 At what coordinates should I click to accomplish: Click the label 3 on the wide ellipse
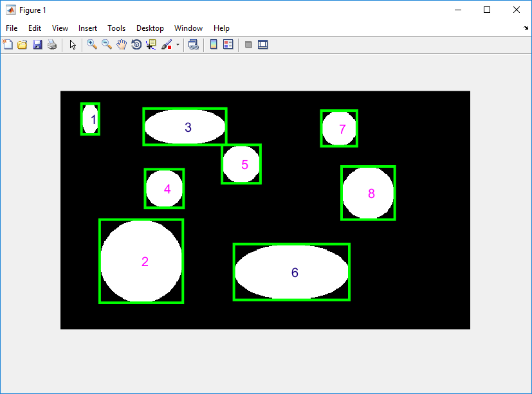[188, 127]
